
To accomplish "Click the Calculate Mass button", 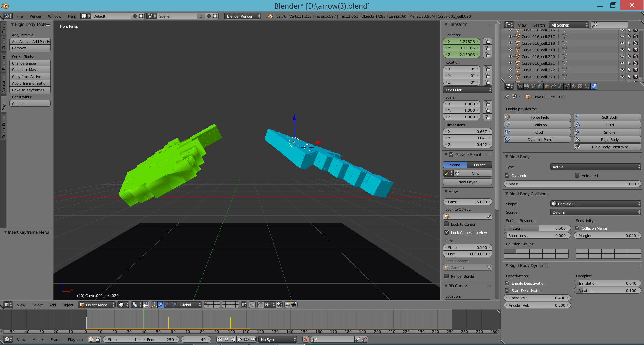I will pos(30,70).
